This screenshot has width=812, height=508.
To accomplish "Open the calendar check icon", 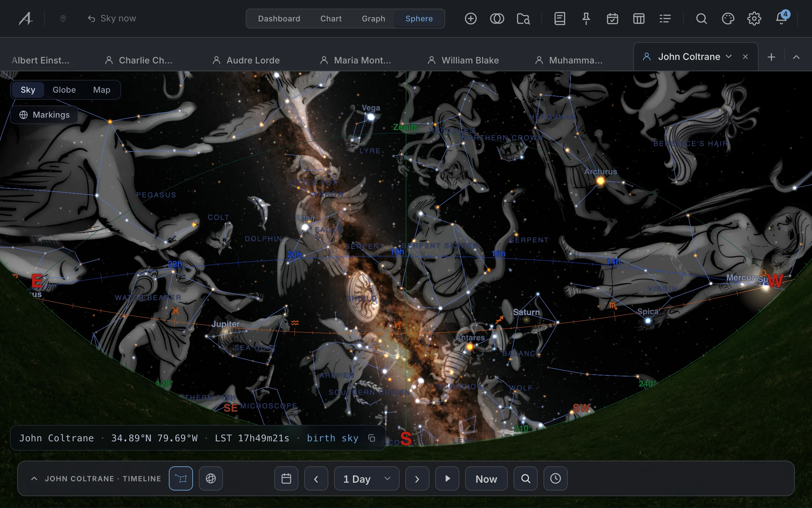I will [x=612, y=19].
